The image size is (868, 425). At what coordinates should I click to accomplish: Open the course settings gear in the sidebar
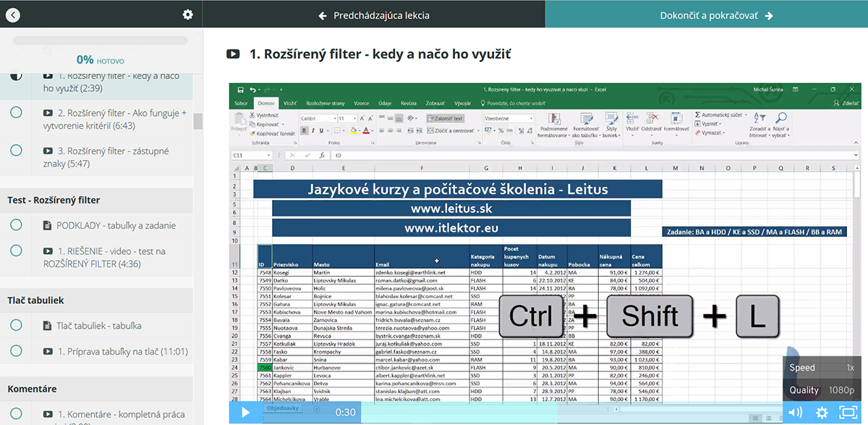pyautogui.click(x=188, y=14)
